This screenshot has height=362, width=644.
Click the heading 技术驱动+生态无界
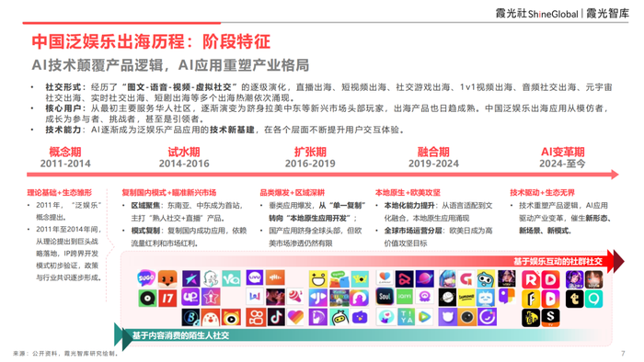click(542, 192)
